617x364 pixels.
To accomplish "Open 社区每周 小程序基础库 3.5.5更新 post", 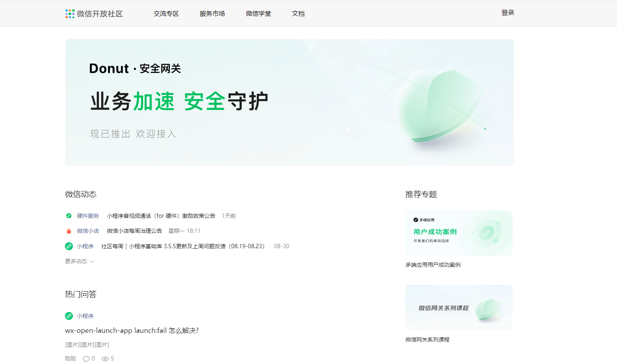I will [183, 246].
